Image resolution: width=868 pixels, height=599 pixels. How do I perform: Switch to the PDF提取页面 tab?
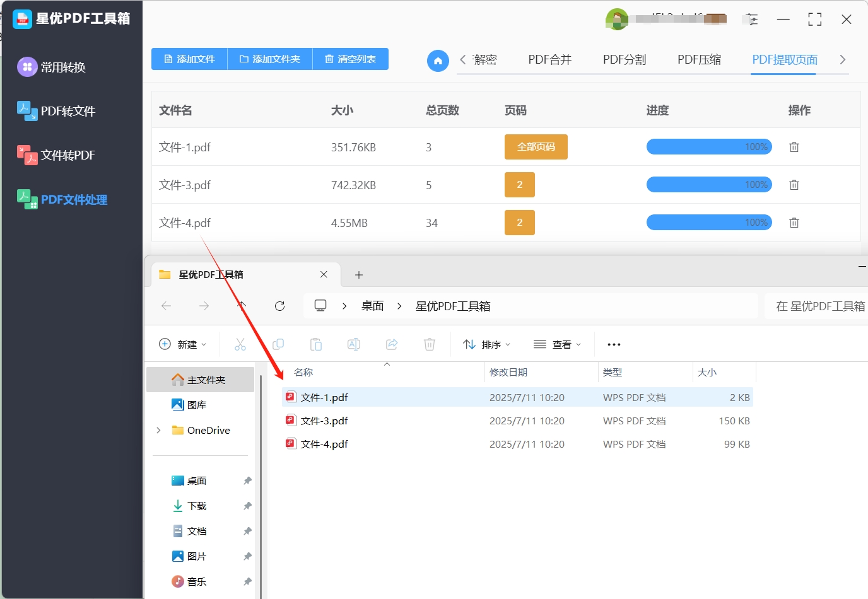(785, 59)
